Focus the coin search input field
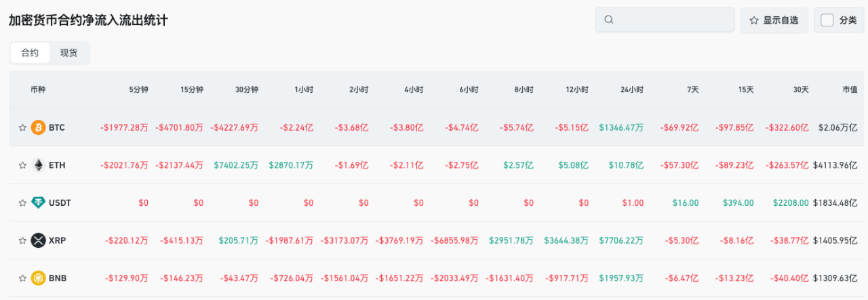The height and width of the screenshot is (300, 868). pos(671,20)
